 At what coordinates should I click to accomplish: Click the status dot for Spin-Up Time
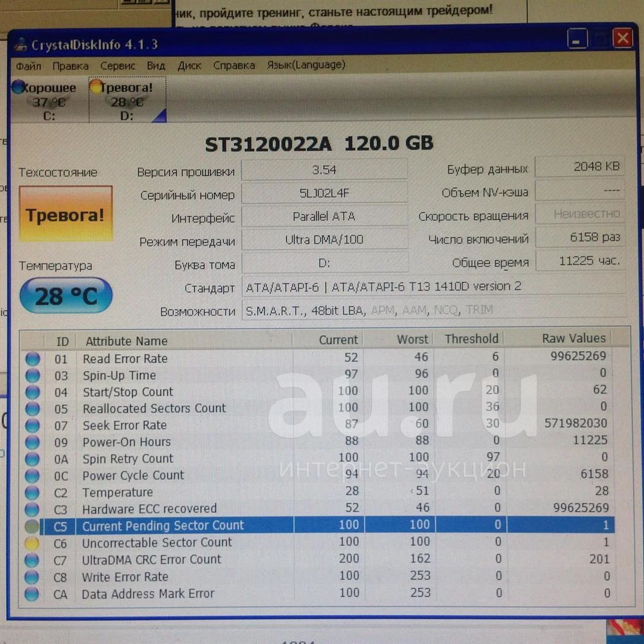pos(33,375)
